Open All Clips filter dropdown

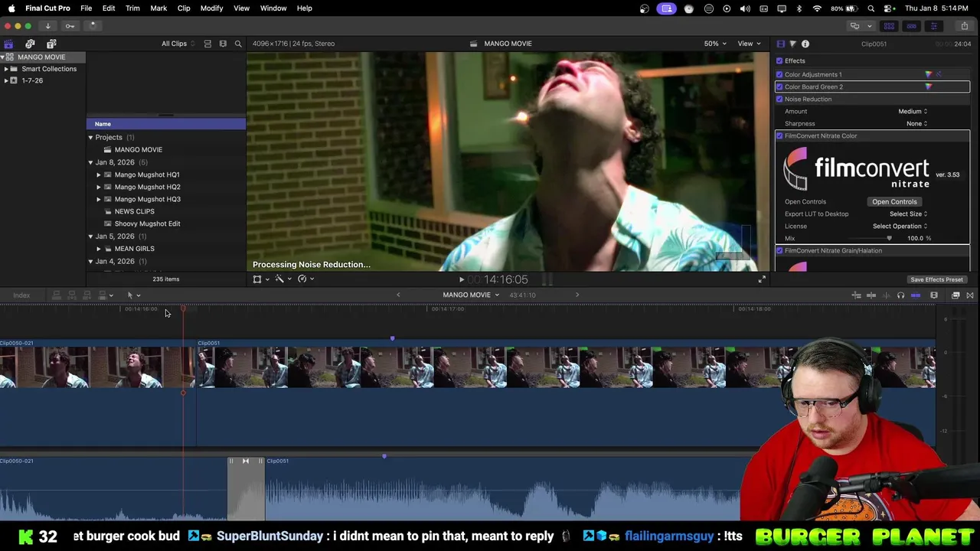[178, 44]
